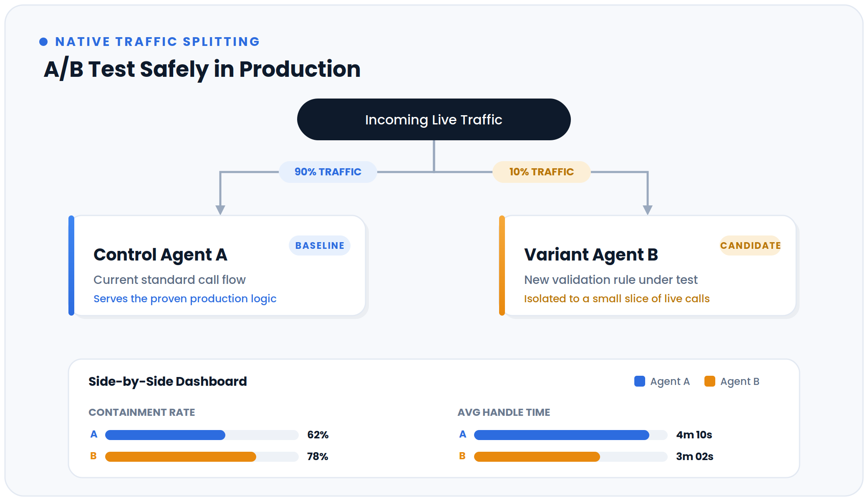This screenshot has width=868, height=501.
Task: Click the A row label under Avg Handle Time
Action: [x=463, y=435]
